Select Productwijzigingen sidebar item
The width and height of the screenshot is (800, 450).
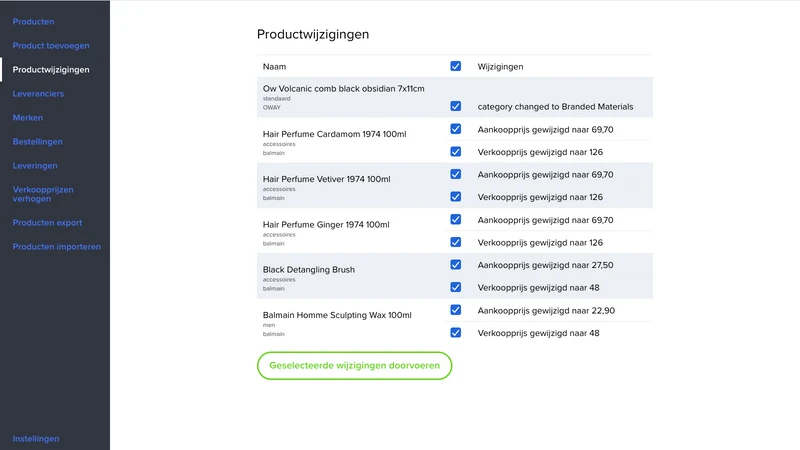coord(51,69)
